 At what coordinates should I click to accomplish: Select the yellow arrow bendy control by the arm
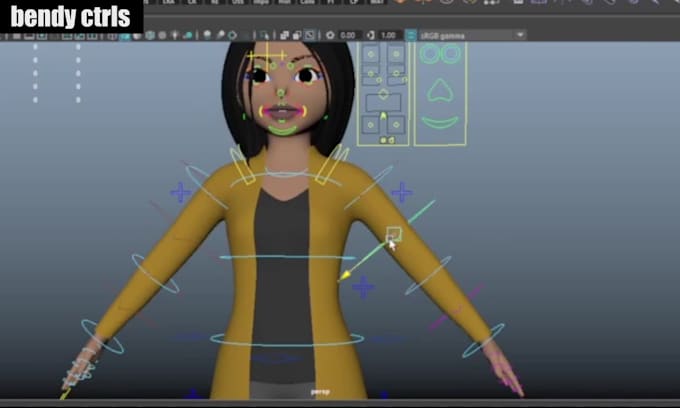347,272
